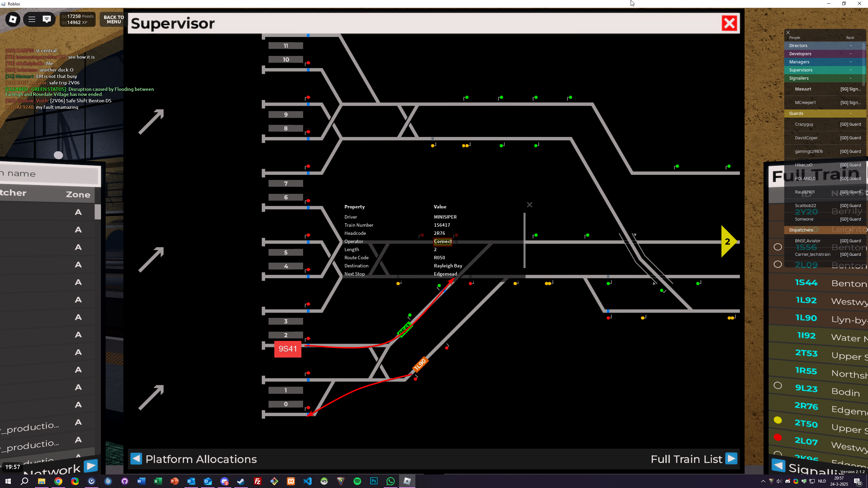
Task: Click the Roblox logo menu icon
Action: pyautogui.click(x=13, y=19)
